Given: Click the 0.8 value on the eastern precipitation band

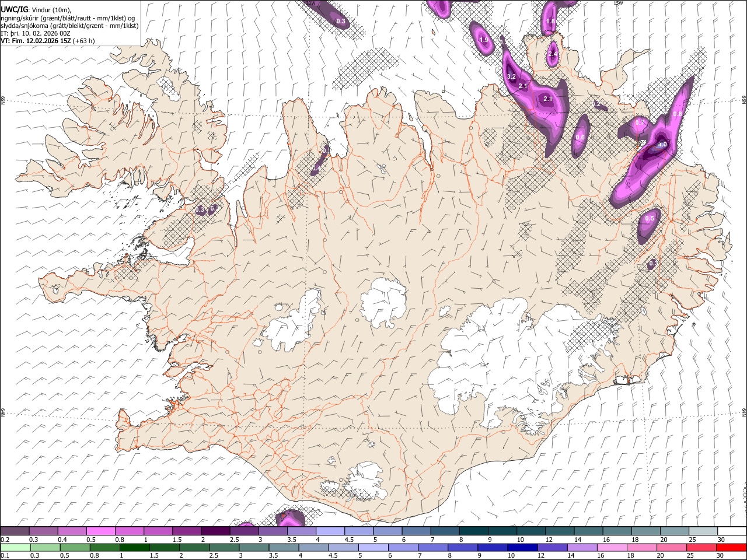Looking at the screenshot, I should (x=678, y=114).
